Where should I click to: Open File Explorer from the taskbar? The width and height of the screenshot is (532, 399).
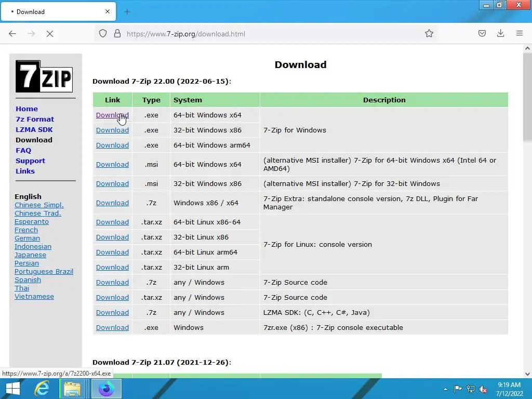72,389
